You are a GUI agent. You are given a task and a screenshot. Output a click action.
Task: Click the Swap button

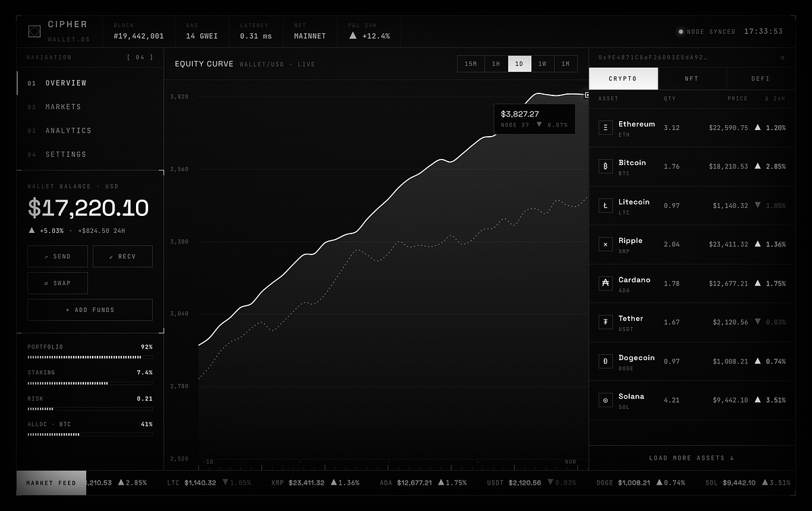pyautogui.click(x=58, y=283)
